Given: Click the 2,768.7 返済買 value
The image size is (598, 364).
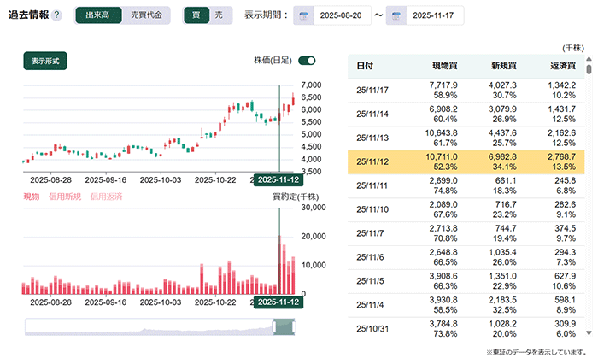Looking at the screenshot, I should click(x=561, y=157).
